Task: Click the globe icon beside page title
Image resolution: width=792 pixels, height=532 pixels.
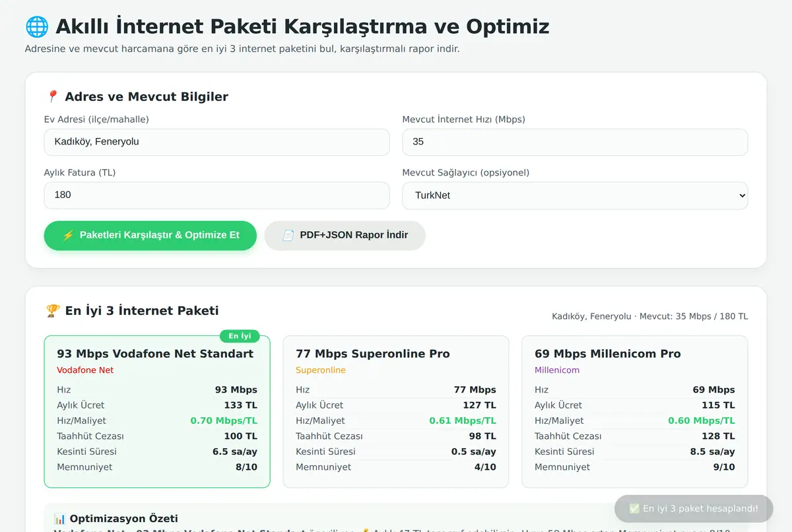Action: pos(37,26)
